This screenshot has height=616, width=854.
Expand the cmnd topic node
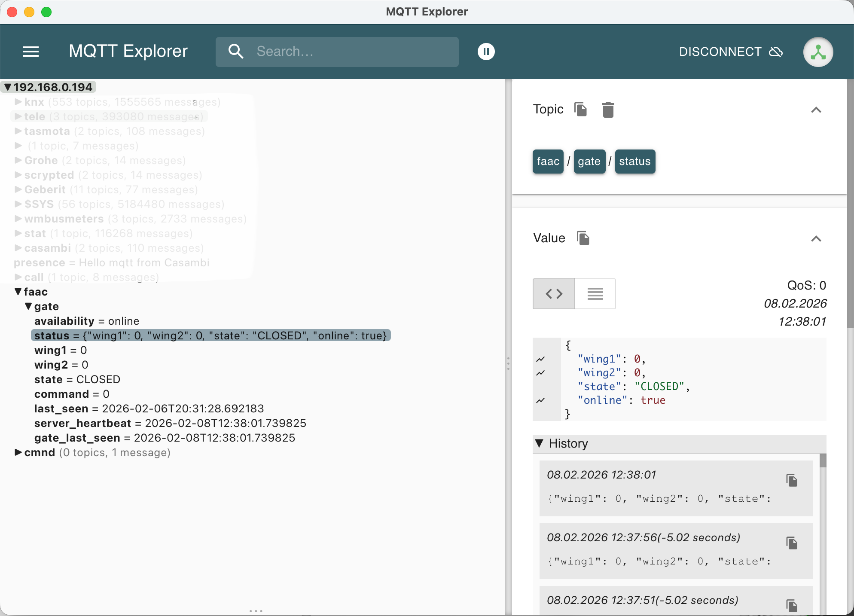18,452
